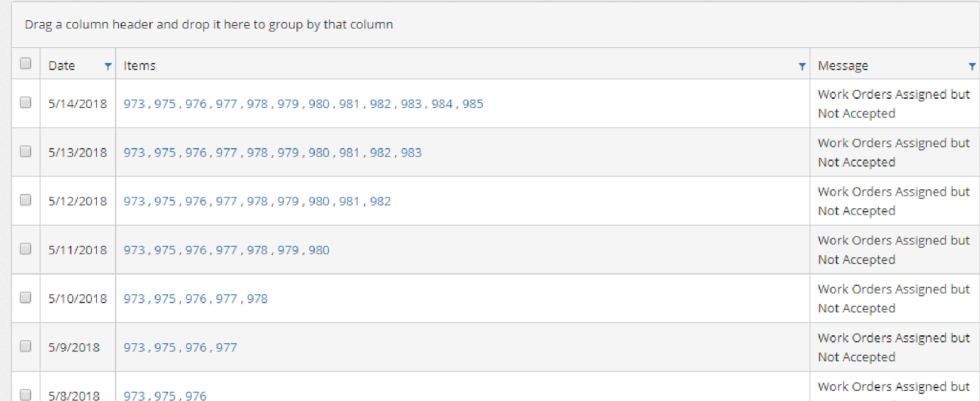The height and width of the screenshot is (401, 980).
Task: Click item 983 in the 5/13/2018 row
Action: [411, 153]
